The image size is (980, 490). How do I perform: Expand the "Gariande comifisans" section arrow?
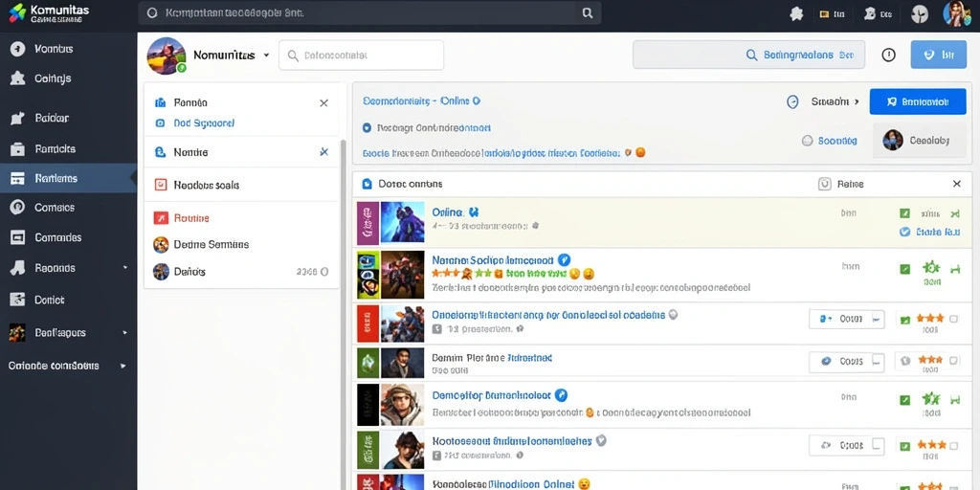pyautogui.click(x=122, y=366)
